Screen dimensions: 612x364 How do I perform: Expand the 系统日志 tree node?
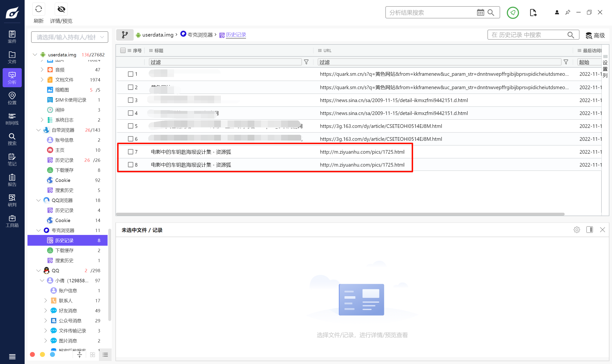click(42, 120)
